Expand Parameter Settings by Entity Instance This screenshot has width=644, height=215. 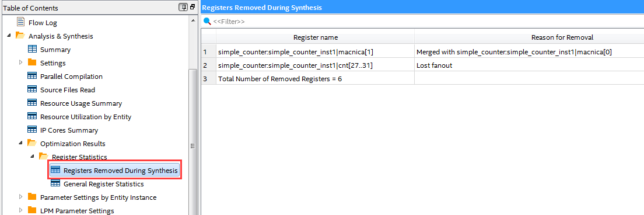click(x=21, y=197)
